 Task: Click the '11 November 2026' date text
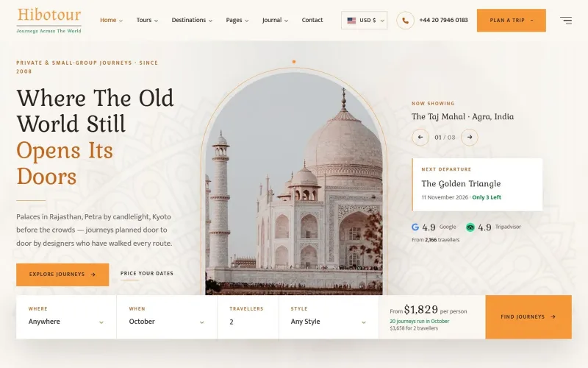tap(445, 197)
